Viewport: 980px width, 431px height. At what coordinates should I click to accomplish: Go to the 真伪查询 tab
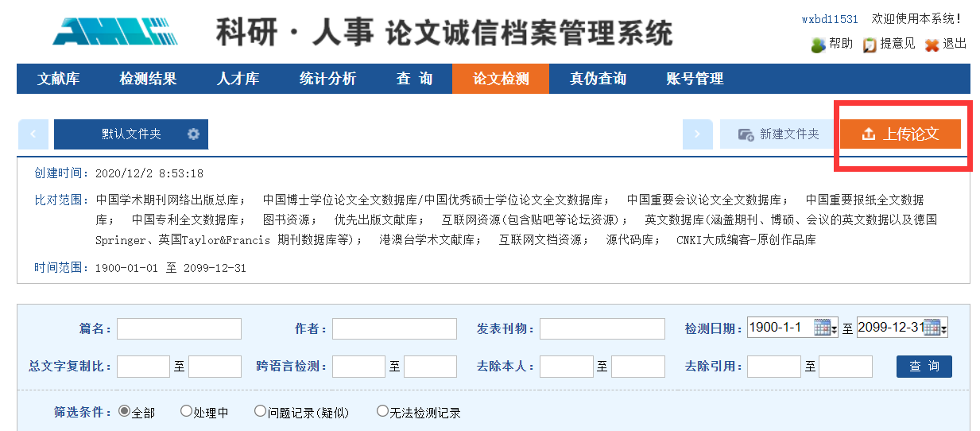pos(598,79)
